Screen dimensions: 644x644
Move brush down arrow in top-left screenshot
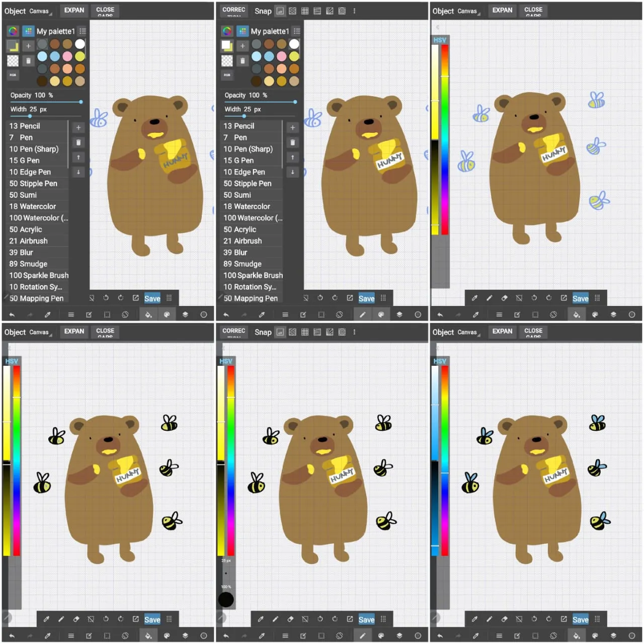point(78,172)
